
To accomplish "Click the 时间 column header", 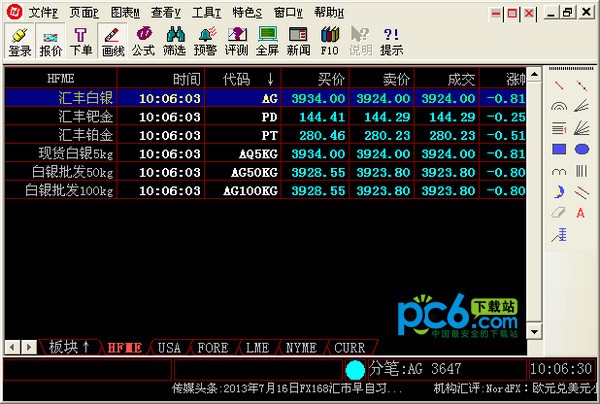I will point(161,79).
